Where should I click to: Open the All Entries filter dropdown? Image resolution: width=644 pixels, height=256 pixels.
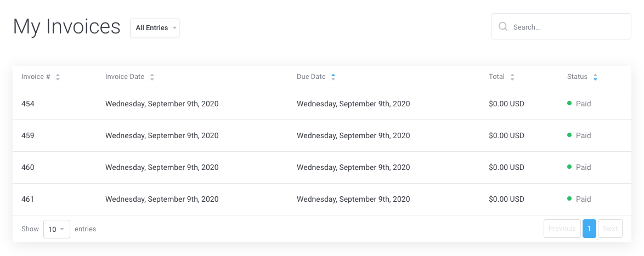(x=155, y=28)
